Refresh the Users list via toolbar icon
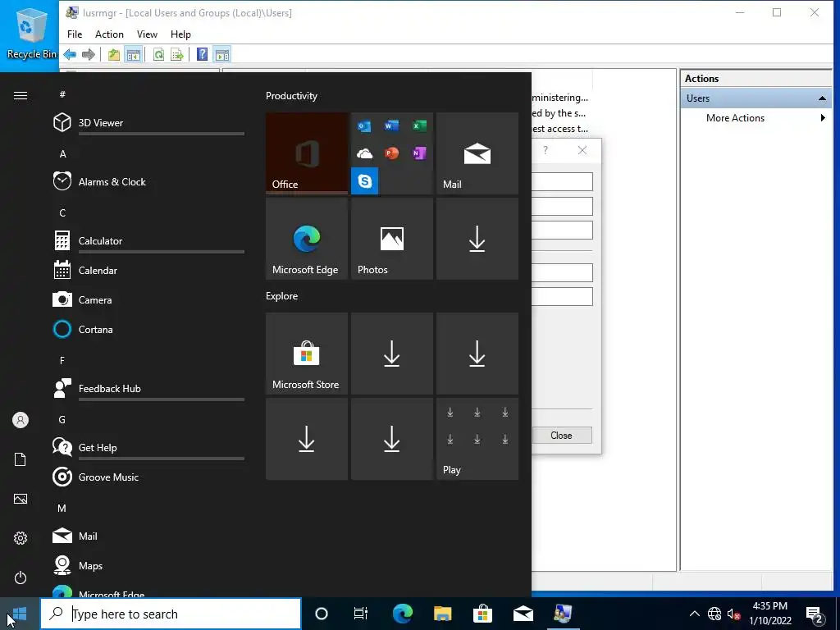The width and height of the screenshot is (840, 630). (158, 54)
